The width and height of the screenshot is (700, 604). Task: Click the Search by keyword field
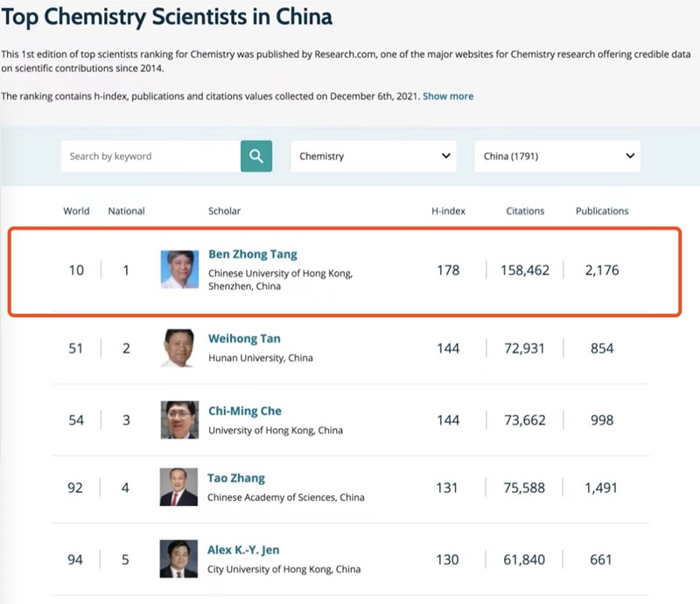tap(150, 157)
